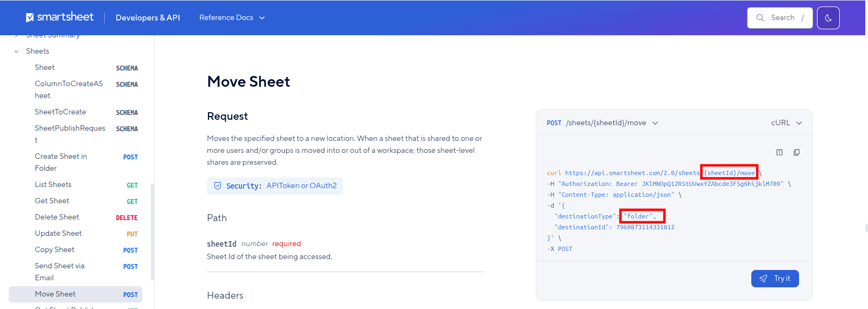Screen dimensions: 868x309
Task: Click the magnifier icon in the search box
Action: pos(760,18)
